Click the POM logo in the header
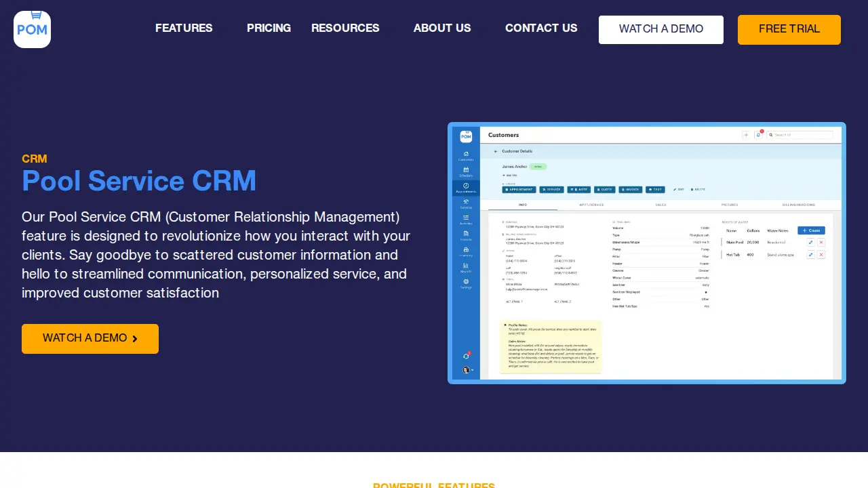This screenshot has height=488, width=868. point(32,29)
